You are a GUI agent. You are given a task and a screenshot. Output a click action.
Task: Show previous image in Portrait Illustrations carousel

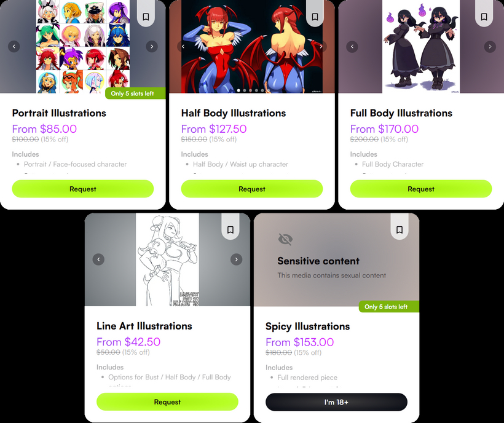tap(14, 46)
